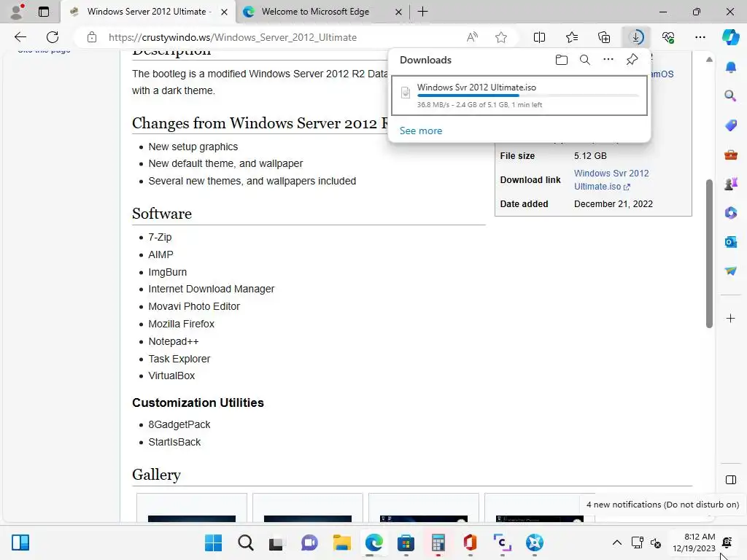747x560 pixels.
Task: Pin the Downloads panel
Action: [x=632, y=60]
